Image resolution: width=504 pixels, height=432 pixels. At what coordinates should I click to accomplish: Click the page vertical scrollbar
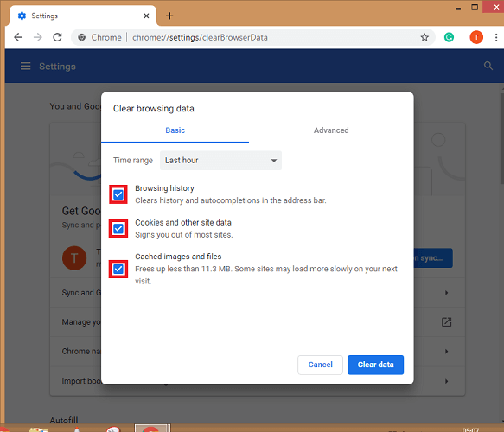pos(501,139)
